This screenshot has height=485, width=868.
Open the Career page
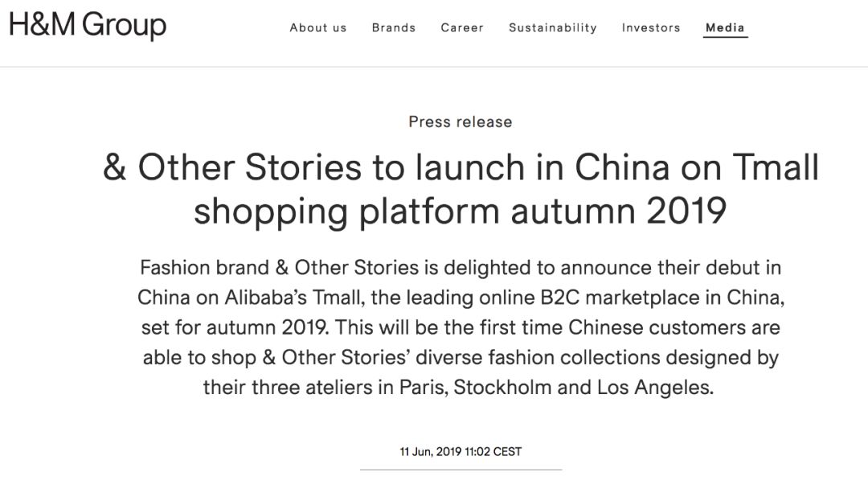point(462,28)
